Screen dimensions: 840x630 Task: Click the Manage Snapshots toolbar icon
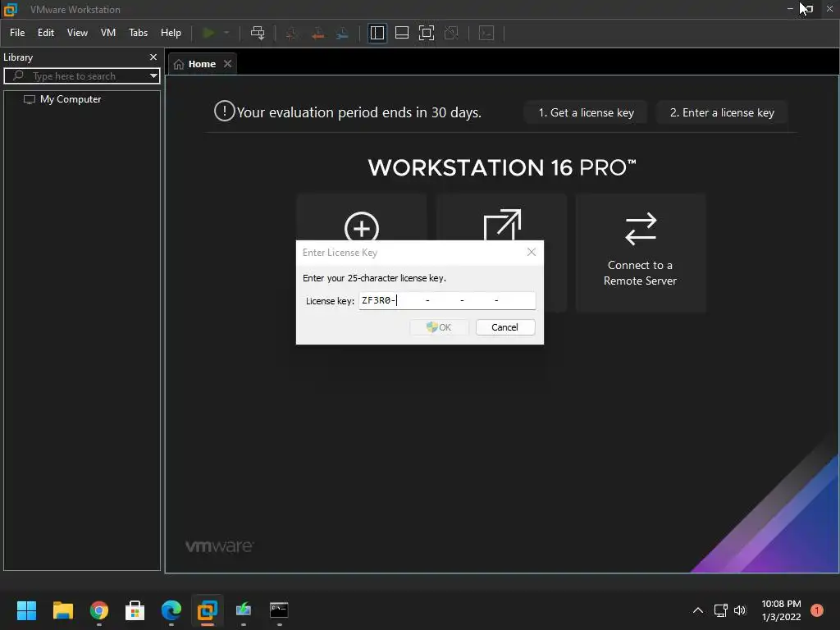[x=342, y=33]
